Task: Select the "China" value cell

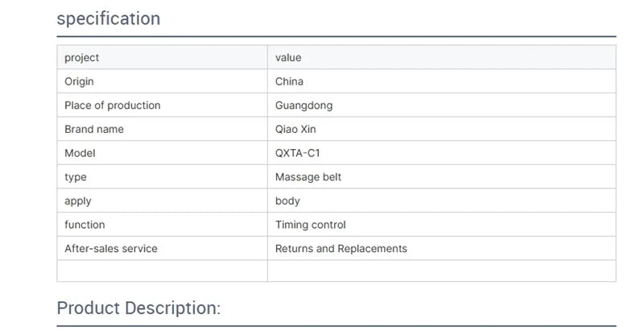Action: point(289,81)
